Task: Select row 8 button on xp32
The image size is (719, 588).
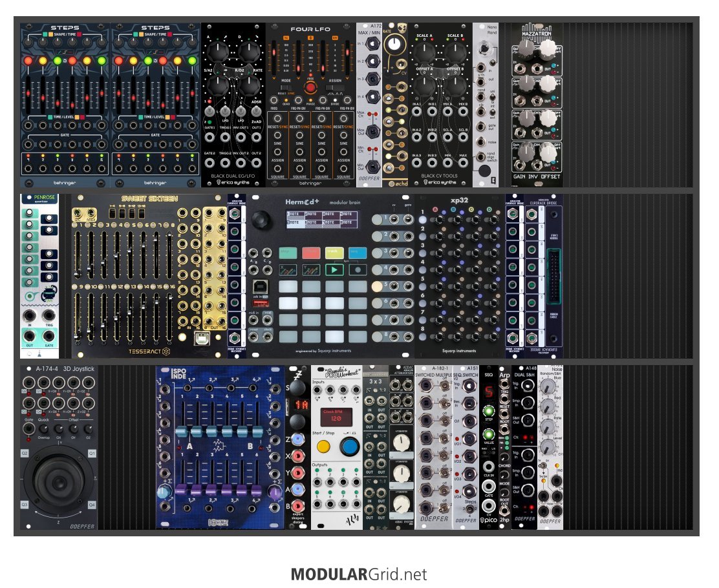Action: point(422,337)
